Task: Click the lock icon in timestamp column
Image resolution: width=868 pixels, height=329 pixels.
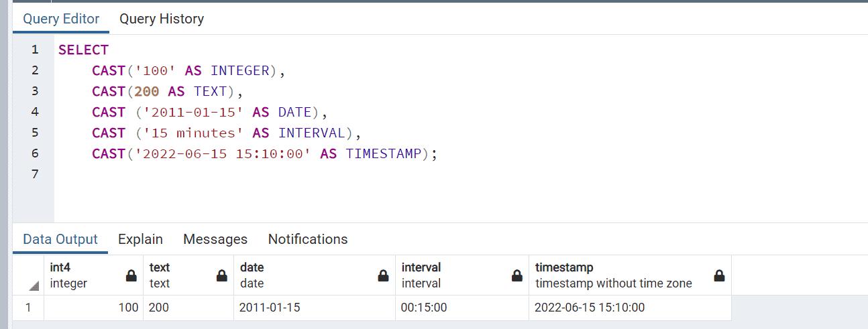Action: [719, 275]
